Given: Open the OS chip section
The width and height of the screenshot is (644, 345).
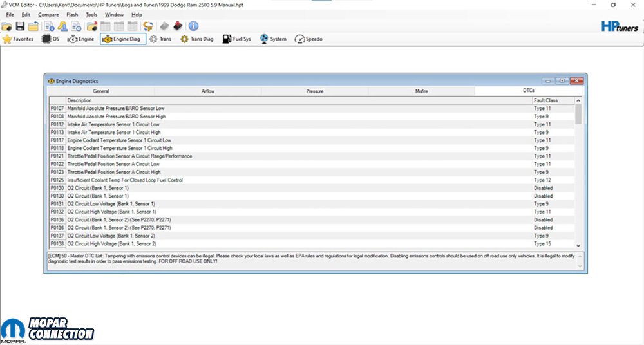Looking at the screenshot, I should click(51, 39).
